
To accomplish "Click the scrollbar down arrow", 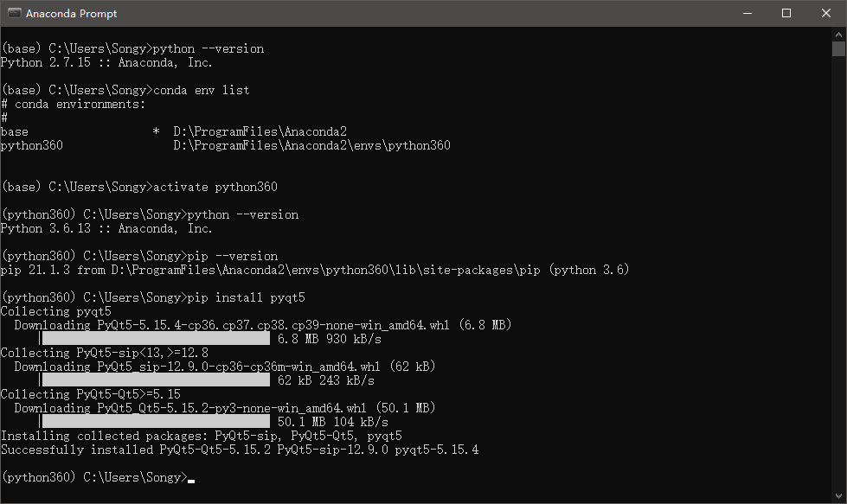I will click(840, 497).
